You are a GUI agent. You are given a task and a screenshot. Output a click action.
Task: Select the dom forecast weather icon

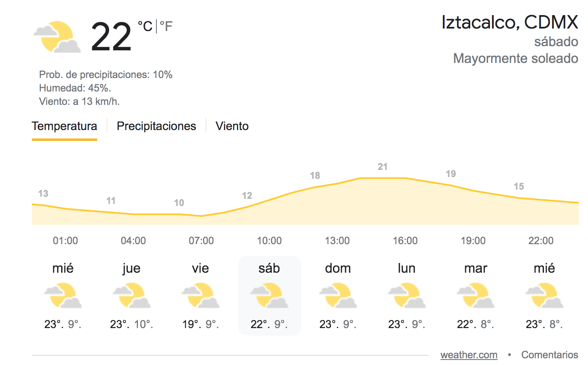click(338, 296)
